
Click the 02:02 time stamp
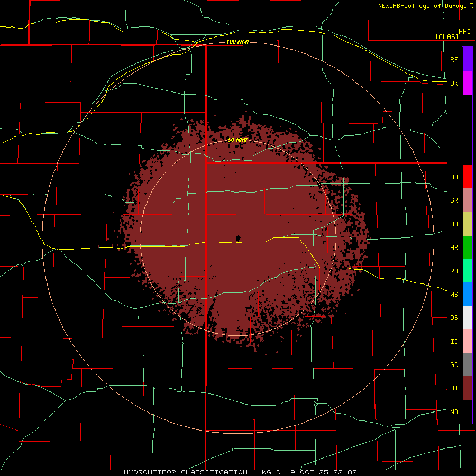tap(345, 472)
